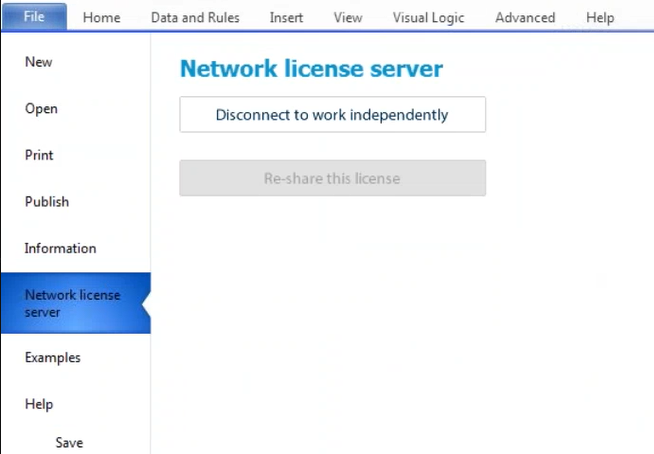The image size is (654, 454).
Task: Select Open in the File sidebar
Action: 41,109
